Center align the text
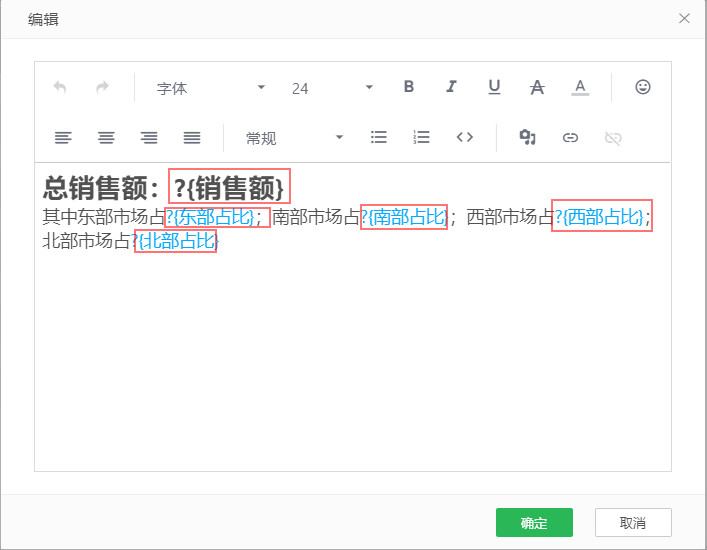The image size is (707, 550). pos(106,138)
